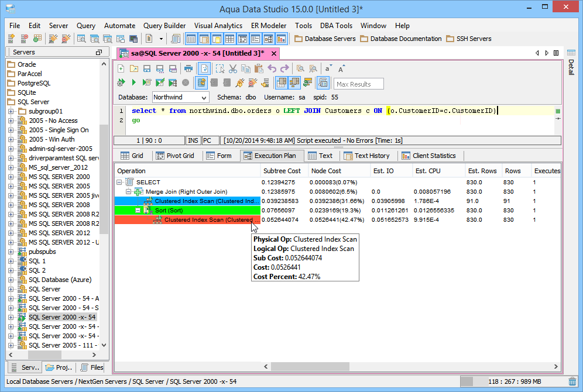Click the Connect plug icon in main toolbar
The image size is (583, 392).
click(x=53, y=38)
